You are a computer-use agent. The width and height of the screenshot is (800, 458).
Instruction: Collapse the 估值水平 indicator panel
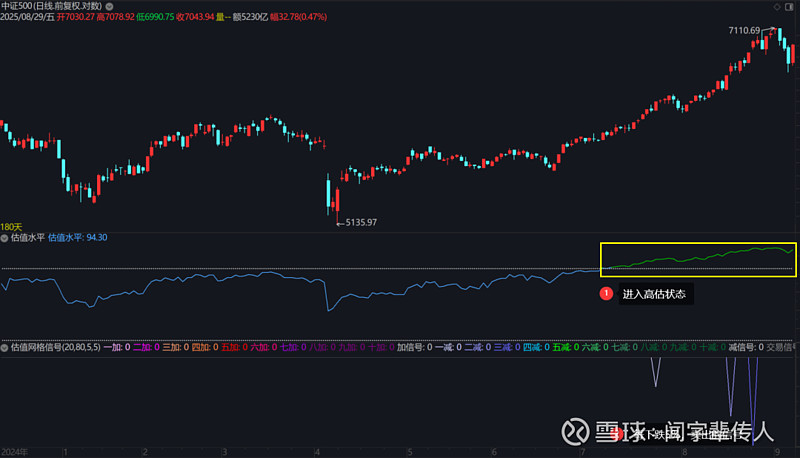pyautogui.click(x=4, y=238)
